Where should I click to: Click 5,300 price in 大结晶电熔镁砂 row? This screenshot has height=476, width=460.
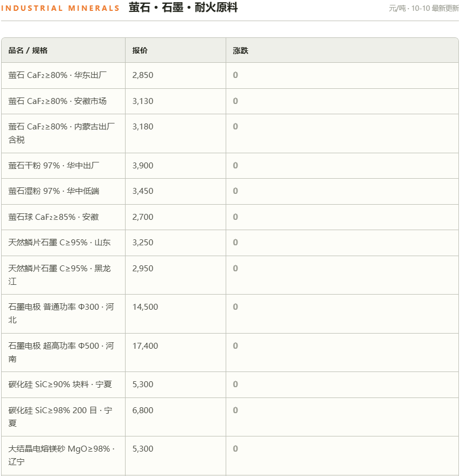[143, 449]
